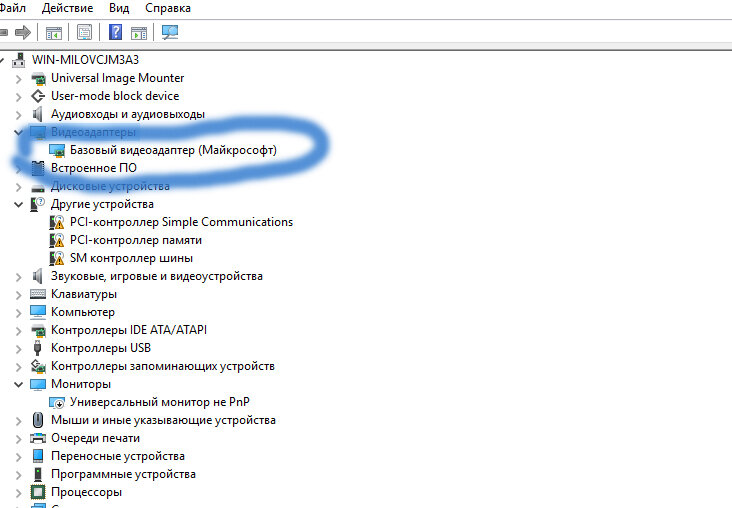Select the Видеоадаптеры category
The width and height of the screenshot is (732, 508).
[x=93, y=132]
